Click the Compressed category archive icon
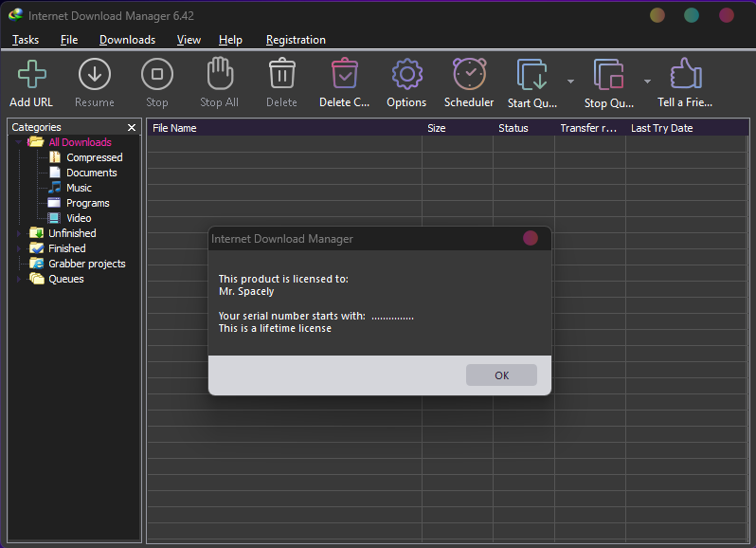Screen dimensions: 756x548 [x=55, y=157]
